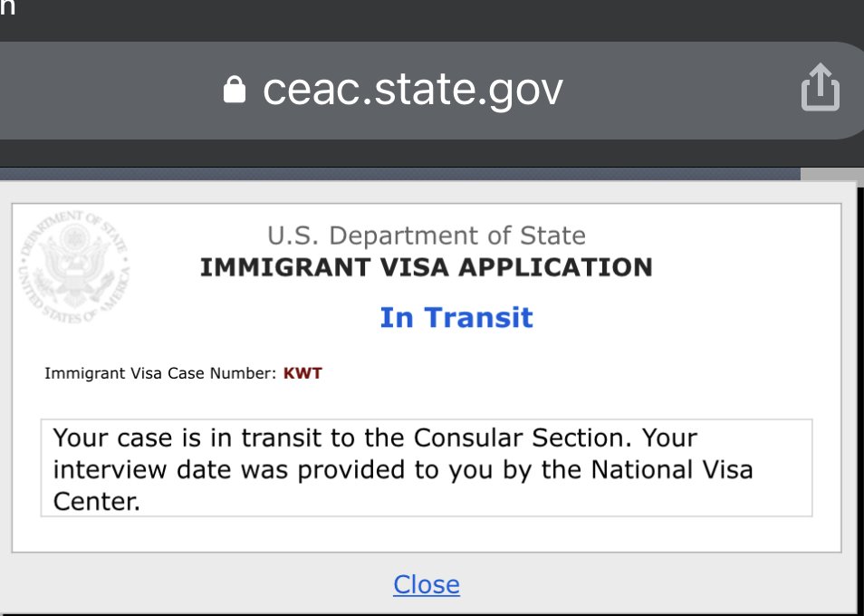The height and width of the screenshot is (616, 864).
Task: Tap the share icon in the browser bar
Action: pyautogui.click(x=820, y=87)
